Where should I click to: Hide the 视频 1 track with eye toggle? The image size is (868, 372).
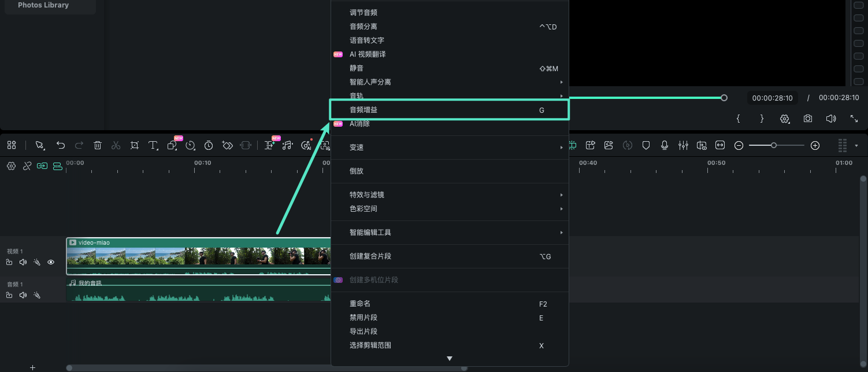(x=51, y=262)
